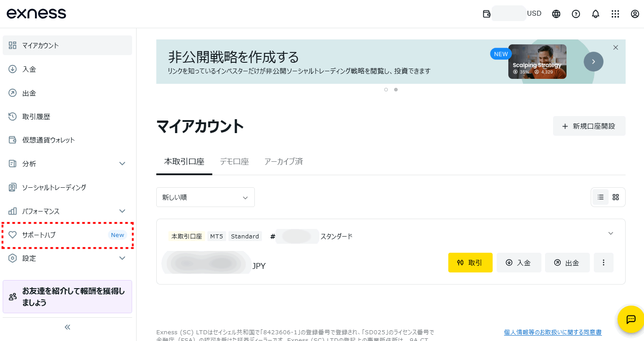This screenshot has width=644, height=341.
Task: Expand the 分析 sidebar menu
Action: (x=67, y=164)
